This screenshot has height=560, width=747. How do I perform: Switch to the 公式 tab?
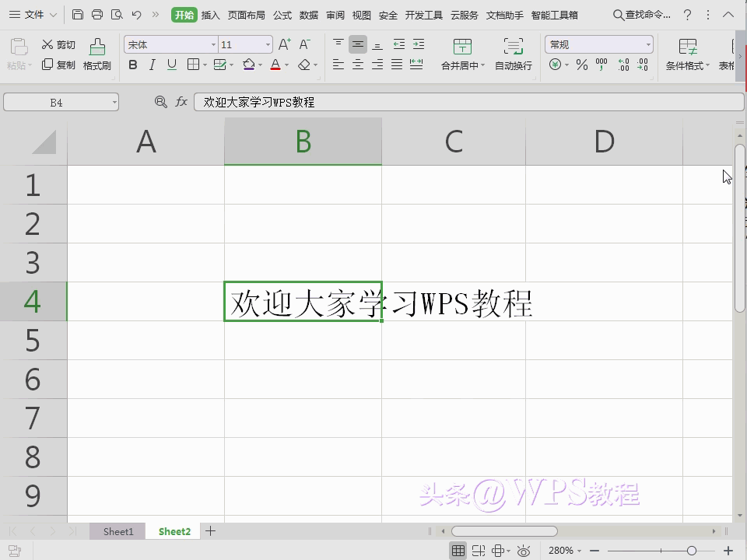pyautogui.click(x=282, y=16)
